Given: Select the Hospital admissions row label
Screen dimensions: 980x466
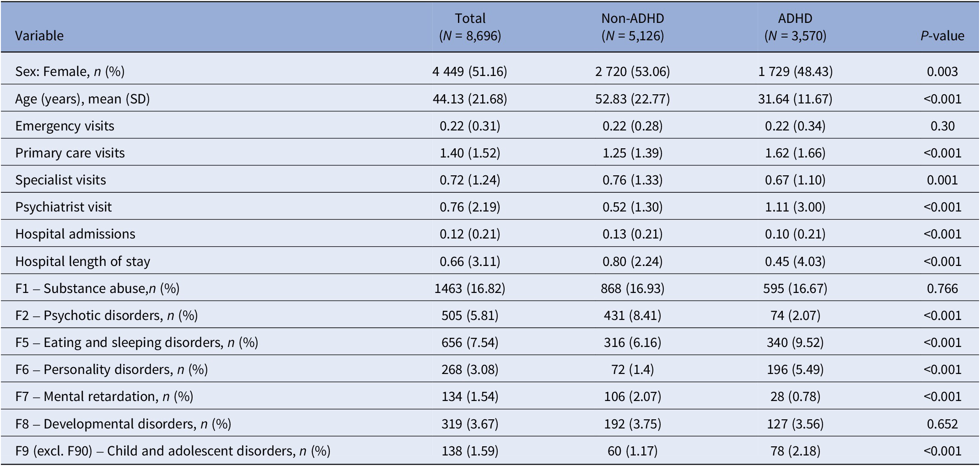Looking at the screenshot, I should (75, 234).
